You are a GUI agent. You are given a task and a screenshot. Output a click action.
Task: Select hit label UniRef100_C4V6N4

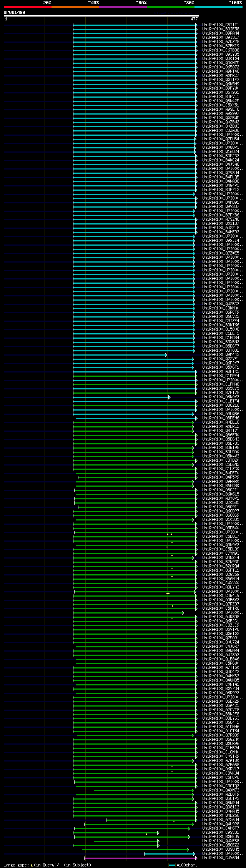tap(221, 858)
